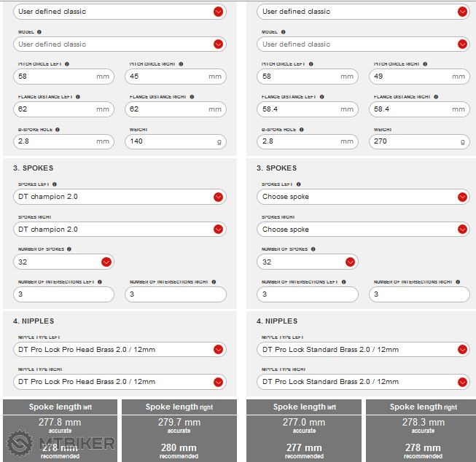The height and width of the screenshot is (462, 476).
Task: Show info for Spokes Left in left calculator
Action: (x=54, y=184)
